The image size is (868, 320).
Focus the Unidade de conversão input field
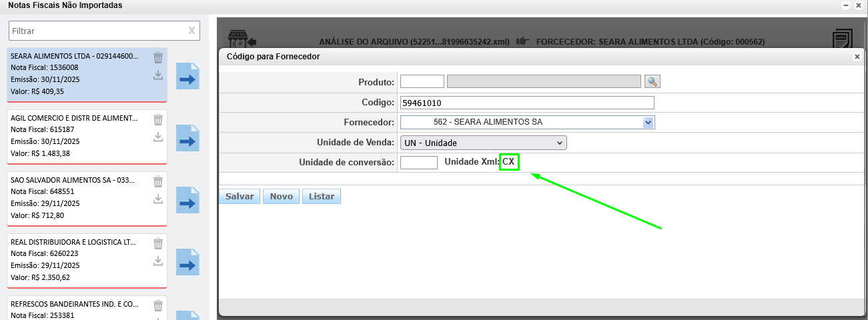coord(418,163)
